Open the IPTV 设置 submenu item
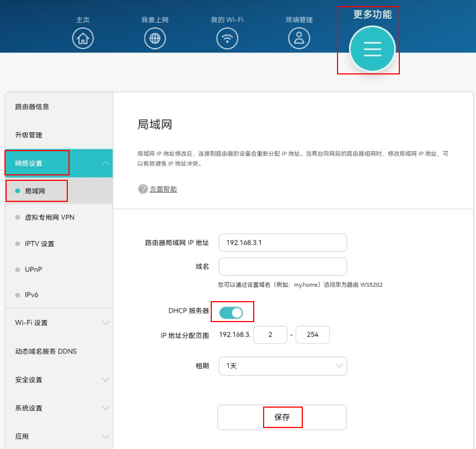 coord(39,244)
